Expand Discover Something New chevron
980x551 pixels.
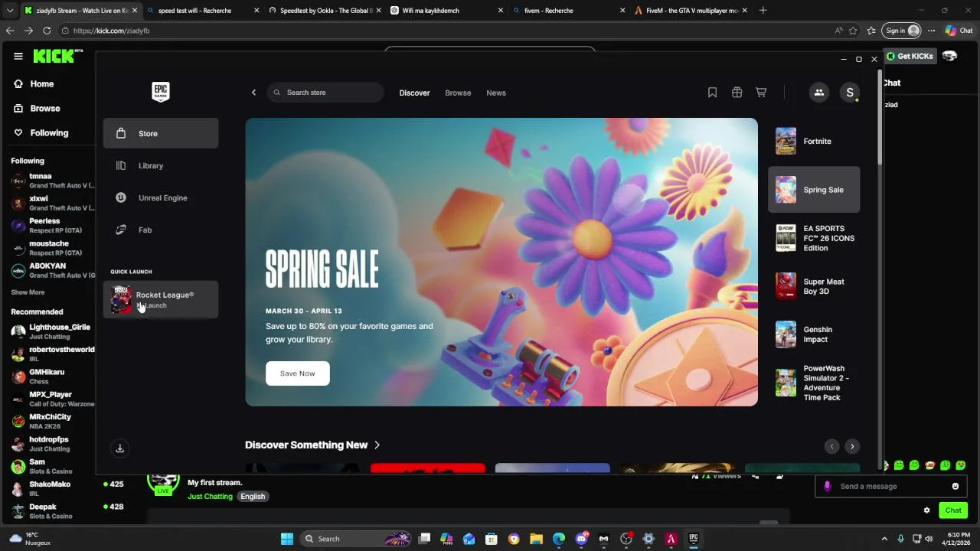[377, 445]
